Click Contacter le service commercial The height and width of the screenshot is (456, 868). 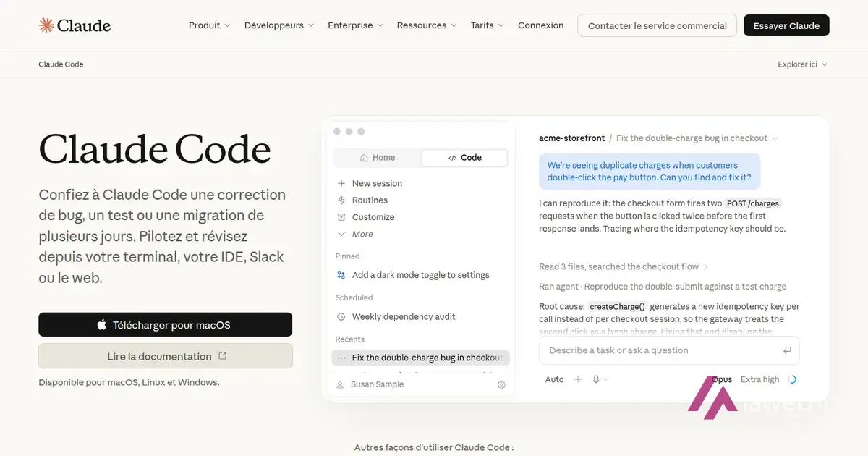coord(657,25)
